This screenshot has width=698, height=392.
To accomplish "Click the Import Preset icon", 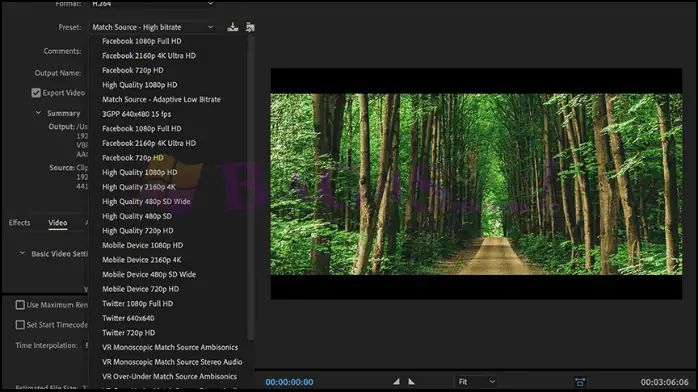I will coord(250,27).
